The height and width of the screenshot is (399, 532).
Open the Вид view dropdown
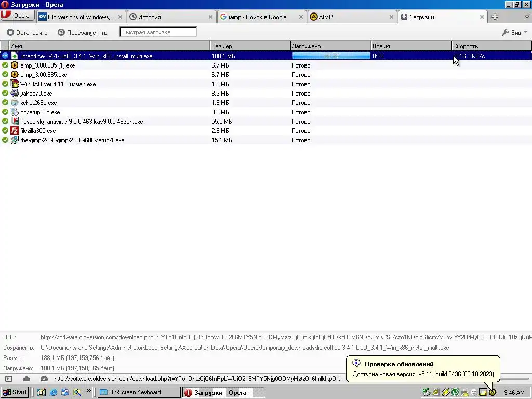coord(514,33)
